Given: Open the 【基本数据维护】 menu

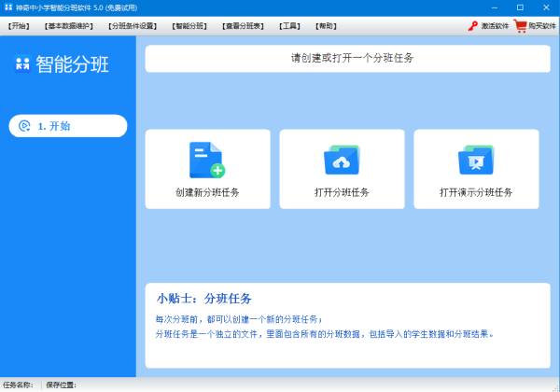Looking at the screenshot, I should (68, 26).
